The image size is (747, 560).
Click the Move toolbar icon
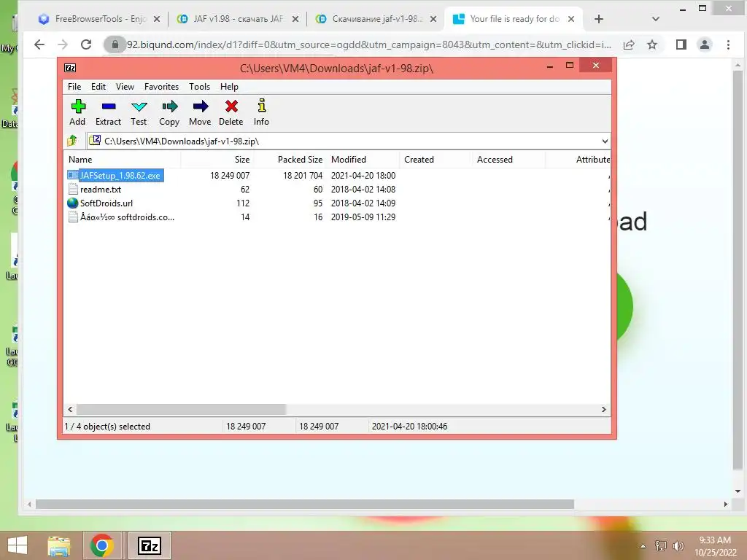pos(201,106)
